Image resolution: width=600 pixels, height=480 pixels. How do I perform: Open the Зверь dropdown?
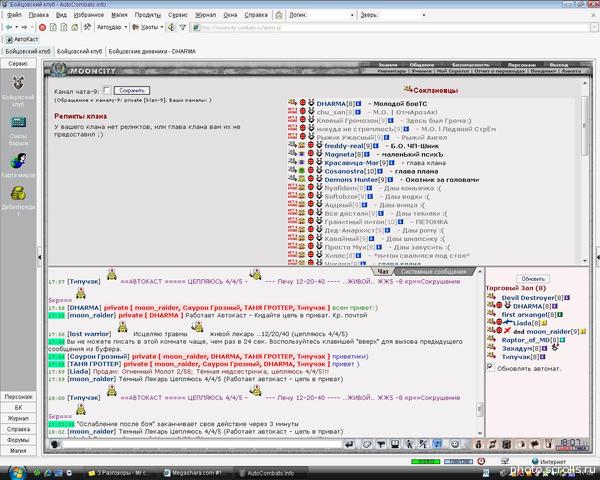(x=424, y=15)
